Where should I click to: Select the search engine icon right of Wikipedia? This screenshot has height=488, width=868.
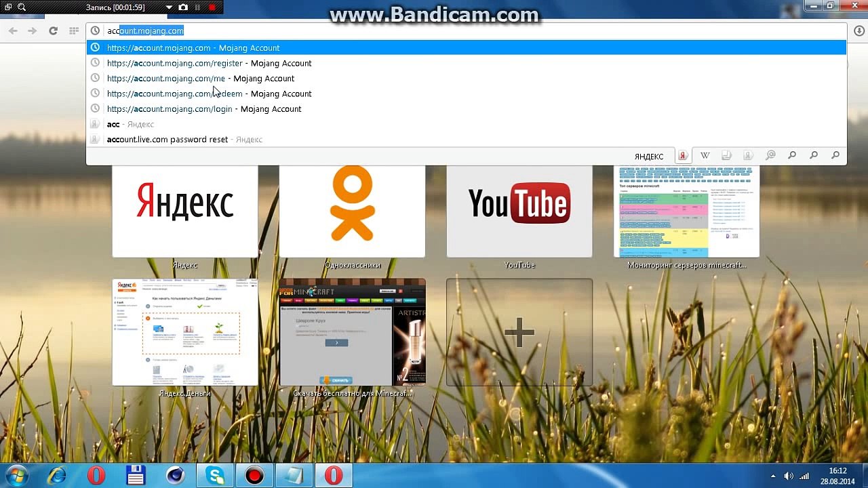coord(726,156)
